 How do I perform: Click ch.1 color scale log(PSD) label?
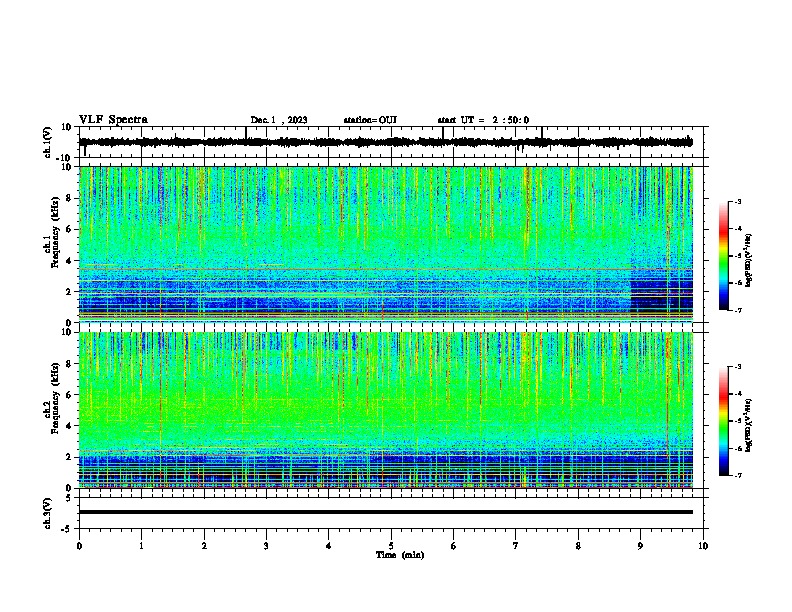(x=749, y=261)
